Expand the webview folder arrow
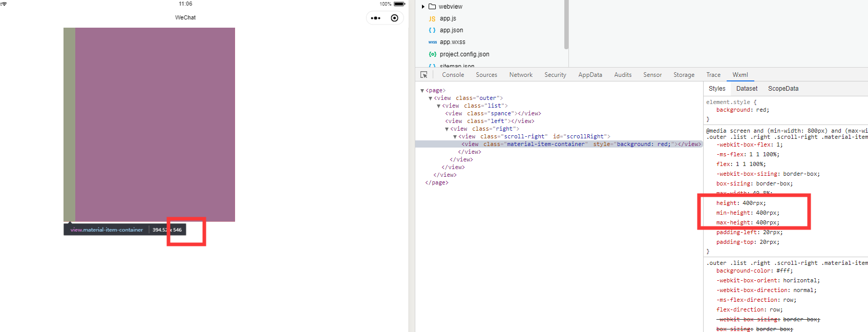Viewport: 868px width, 332px height. [423, 7]
